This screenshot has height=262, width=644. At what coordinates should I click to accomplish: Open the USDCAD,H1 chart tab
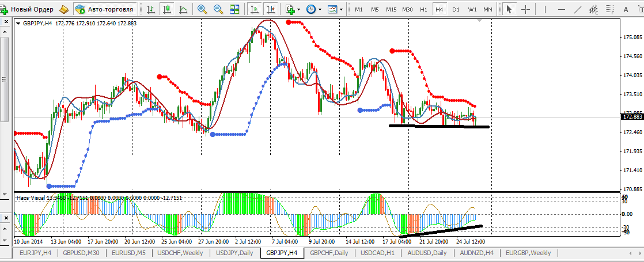[377, 253]
